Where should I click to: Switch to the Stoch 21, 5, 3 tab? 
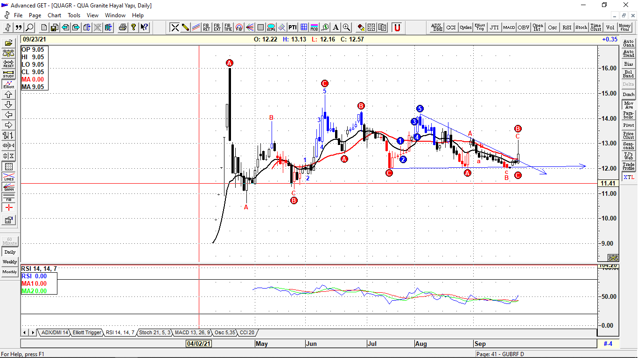click(x=154, y=333)
